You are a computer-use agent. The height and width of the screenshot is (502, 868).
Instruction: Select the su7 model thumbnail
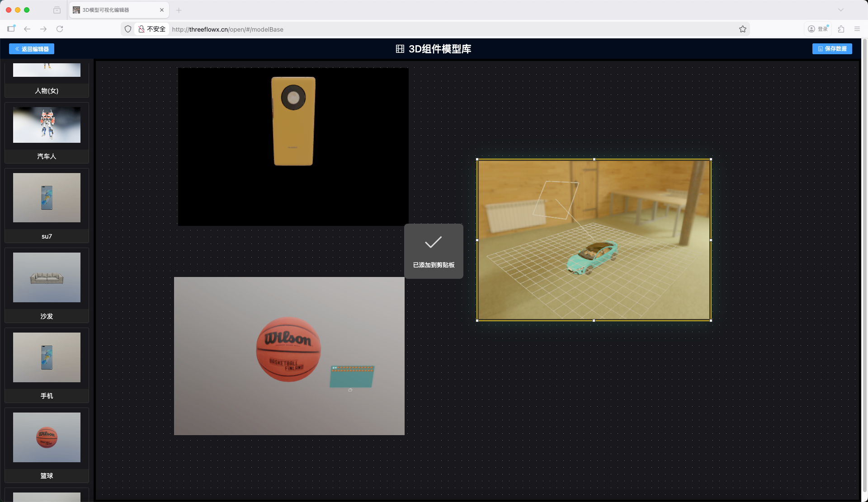click(x=47, y=198)
